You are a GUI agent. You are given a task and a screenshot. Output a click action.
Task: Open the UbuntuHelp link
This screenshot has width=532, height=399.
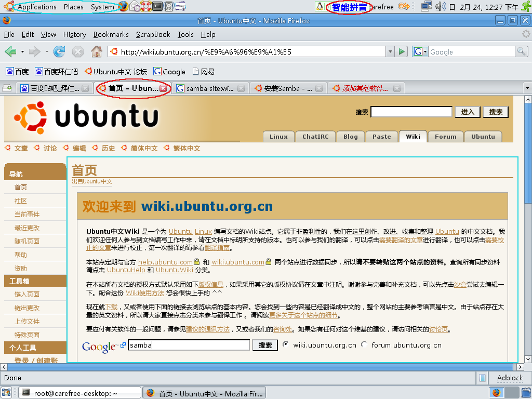click(x=126, y=270)
